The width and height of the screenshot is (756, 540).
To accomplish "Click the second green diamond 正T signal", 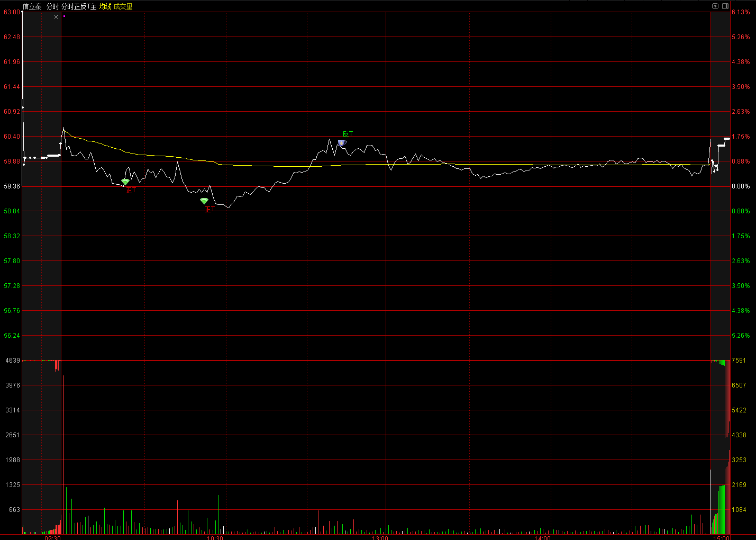I will pyautogui.click(x=204, y=201).
